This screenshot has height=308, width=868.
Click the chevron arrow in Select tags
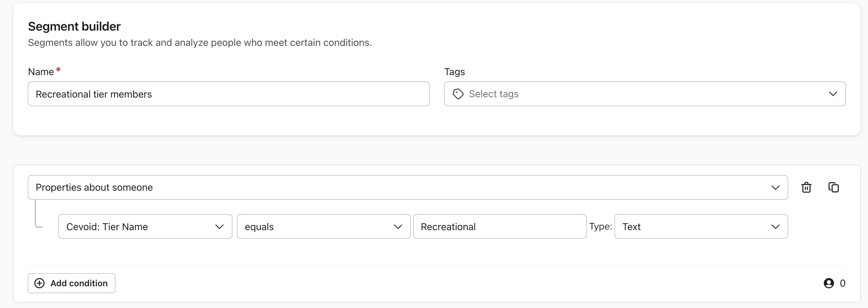[833, 94]
